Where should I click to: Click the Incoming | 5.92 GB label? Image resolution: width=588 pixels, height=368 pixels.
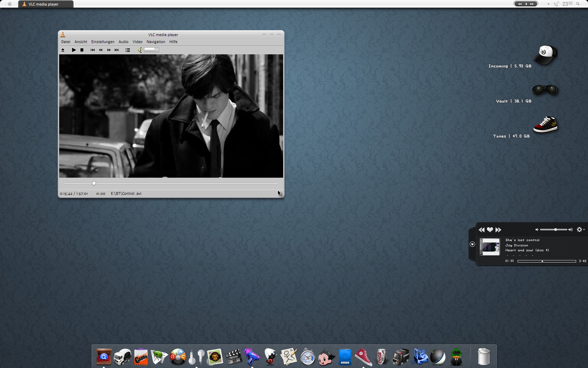tap(510, 66)
